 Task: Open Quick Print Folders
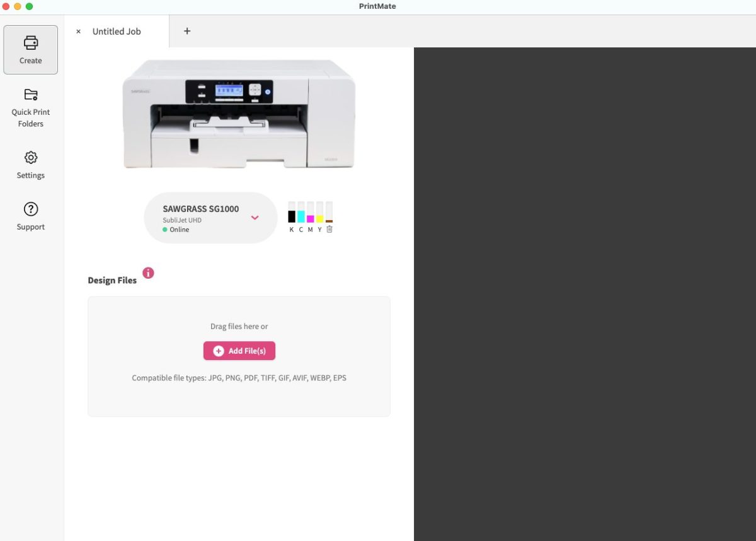coord(31,108)
